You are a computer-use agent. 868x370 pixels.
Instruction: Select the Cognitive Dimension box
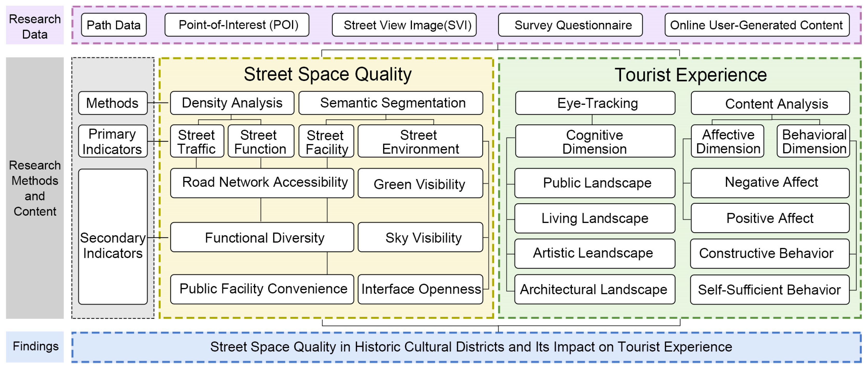[595, 141]
